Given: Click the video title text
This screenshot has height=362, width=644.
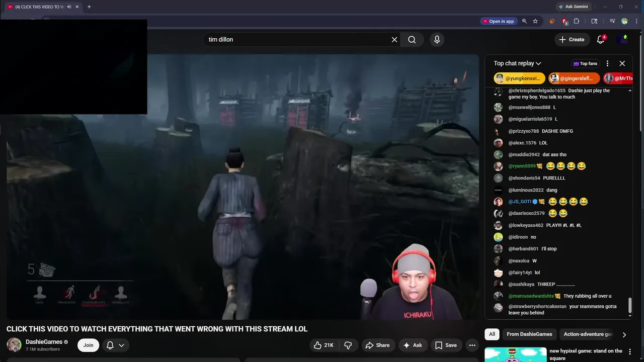Looking at the screenshot, I should click(x=157, y=329).
